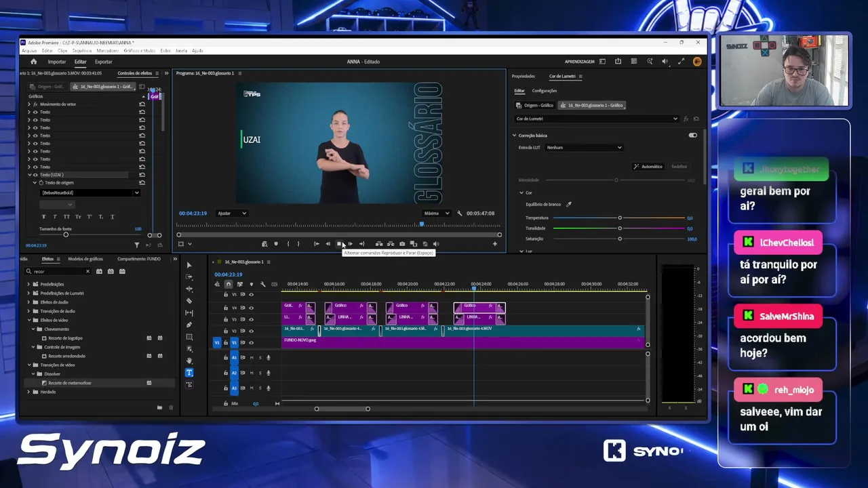868x488 pixels.
Task: Open the Ajustar zoom level dropdown
Action: (231, 213)
